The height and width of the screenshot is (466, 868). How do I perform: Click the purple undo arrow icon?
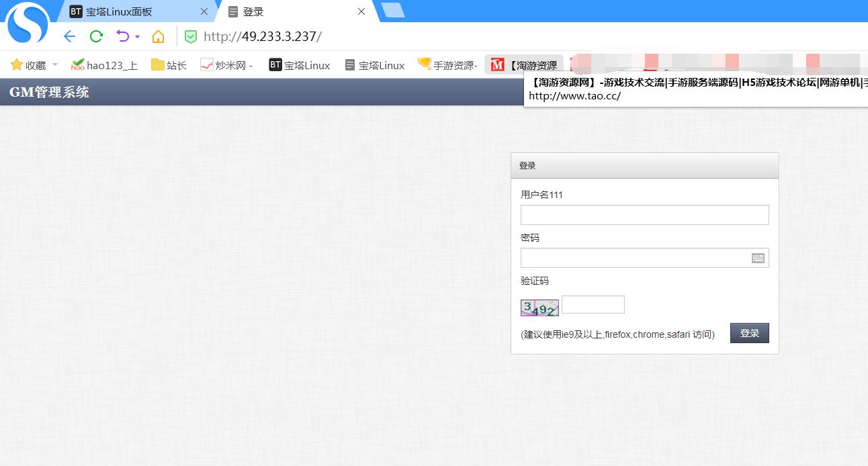pyautogui.click(x=122, y=36)
